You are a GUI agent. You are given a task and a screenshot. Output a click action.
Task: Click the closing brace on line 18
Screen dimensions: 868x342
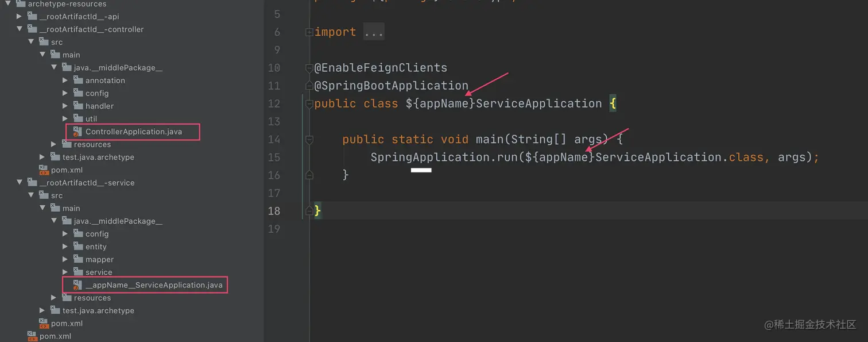317,211
